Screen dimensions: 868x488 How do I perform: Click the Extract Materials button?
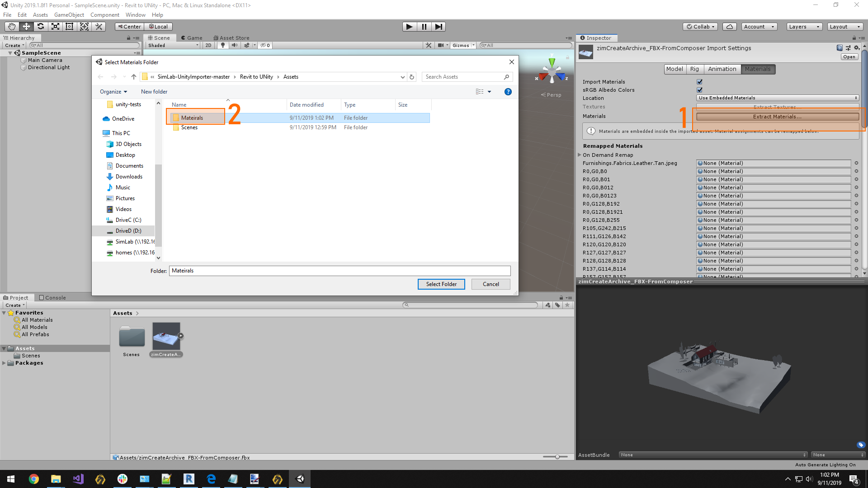click(776, 116)
